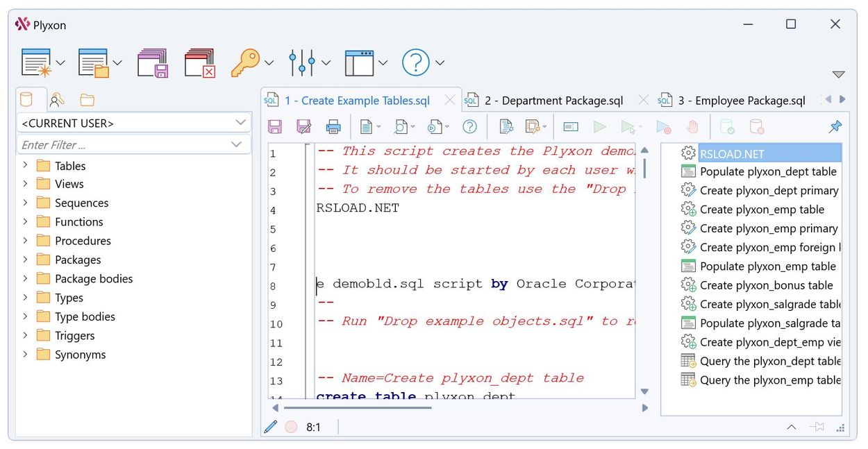Expand the Triggers folder
This screenshot has width=868, height=449.
tap(26, 335)
